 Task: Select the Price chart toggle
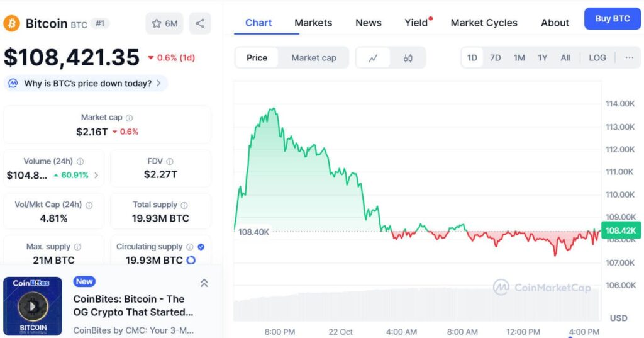click(x=257, y=58)
